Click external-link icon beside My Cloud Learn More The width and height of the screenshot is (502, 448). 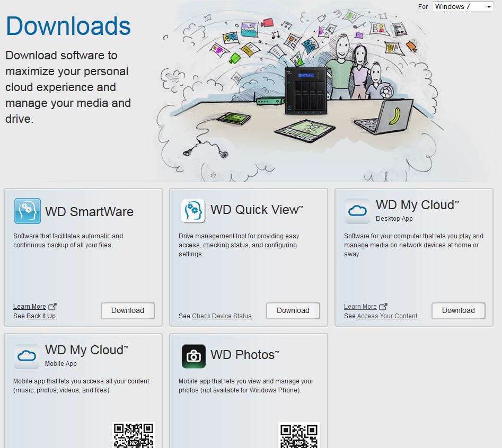[x=383, y=306]
